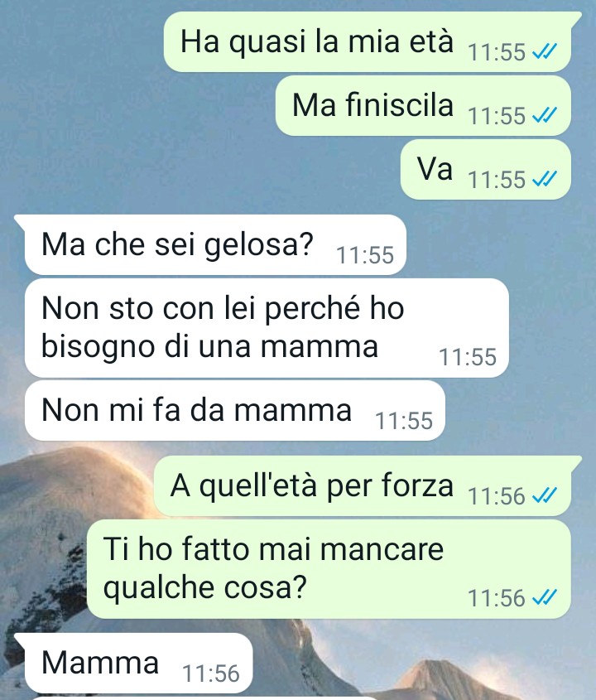Tap the 11:56 time on 'A quell'età per forza'

[497, 496]
